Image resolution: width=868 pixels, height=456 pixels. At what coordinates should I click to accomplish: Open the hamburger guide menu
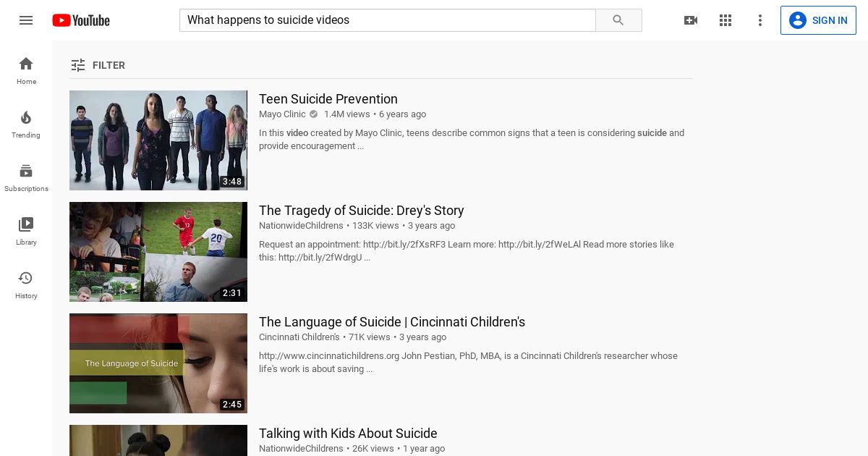click(26, 20)
